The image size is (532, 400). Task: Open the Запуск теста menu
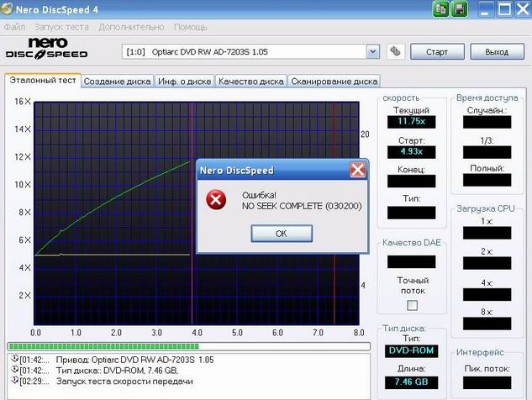[x=61, y=27]
